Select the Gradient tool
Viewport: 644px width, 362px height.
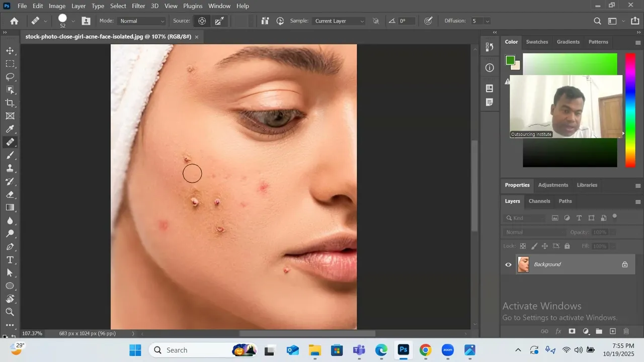pos(10,208)
